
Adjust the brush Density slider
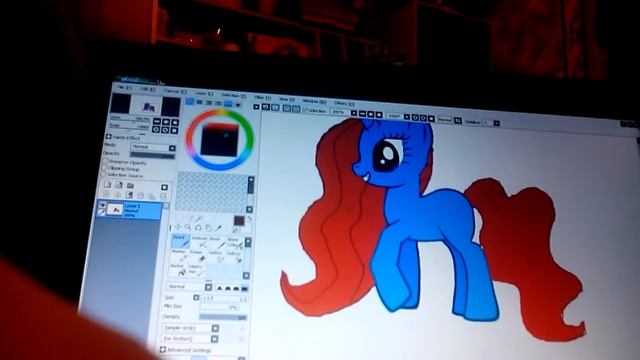[223, 317]
